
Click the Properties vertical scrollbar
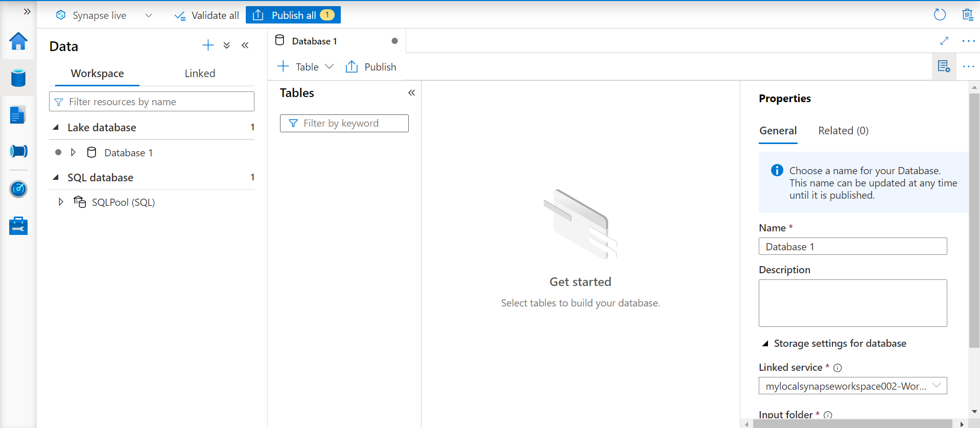(974, 220)
